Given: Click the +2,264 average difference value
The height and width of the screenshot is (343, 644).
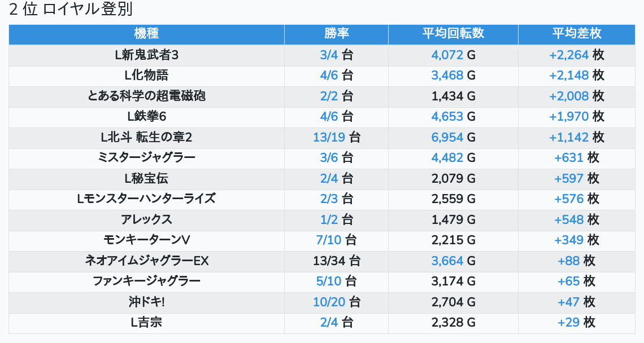Looking at the screenshot, I should (569, 55).
